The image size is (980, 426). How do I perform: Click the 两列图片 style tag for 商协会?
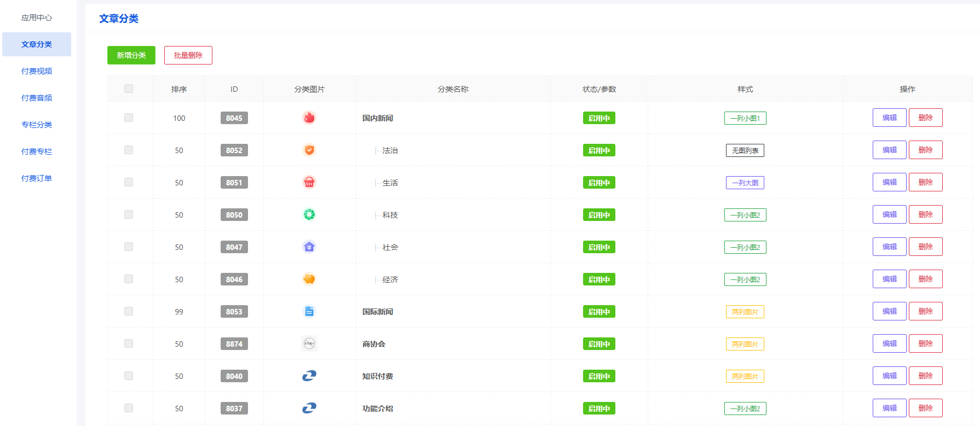tap(745, 344)
